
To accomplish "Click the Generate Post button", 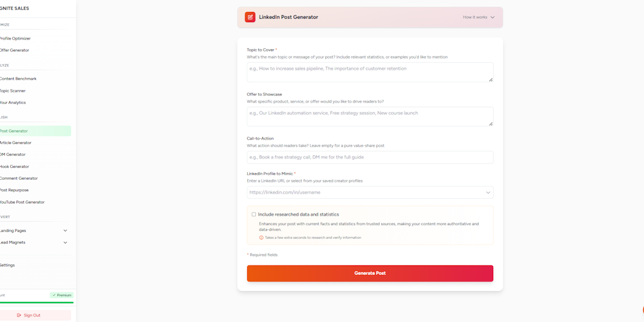I will pos(370,273).
